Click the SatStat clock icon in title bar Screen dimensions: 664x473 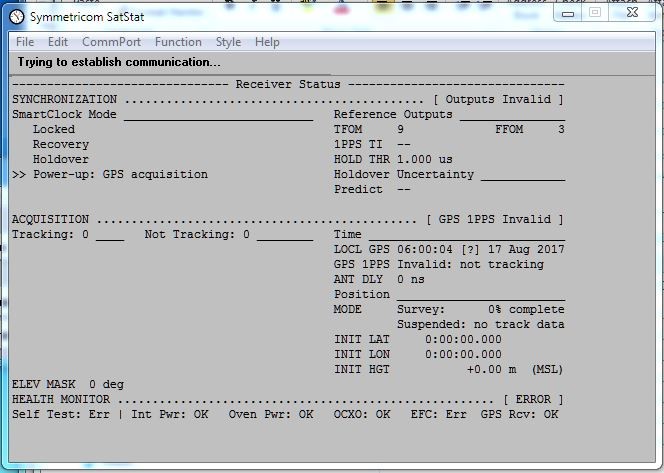17,17
